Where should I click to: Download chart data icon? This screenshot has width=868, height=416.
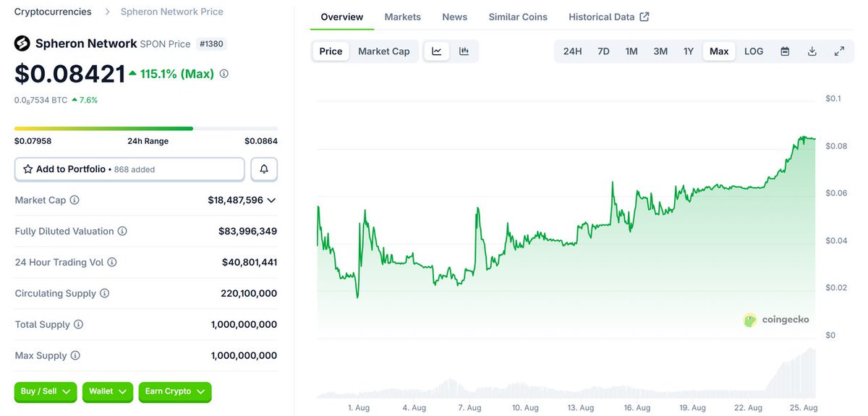tap(812, 51)
